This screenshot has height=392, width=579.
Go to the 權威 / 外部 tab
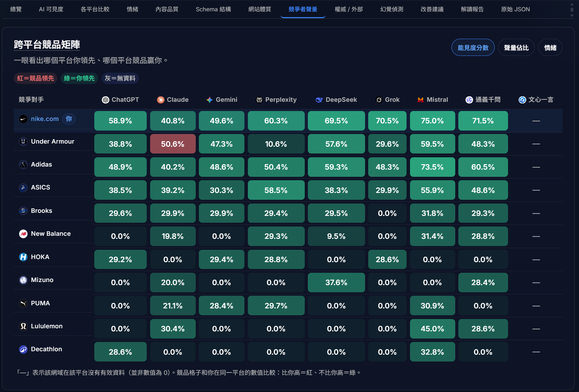click(349, 9)
